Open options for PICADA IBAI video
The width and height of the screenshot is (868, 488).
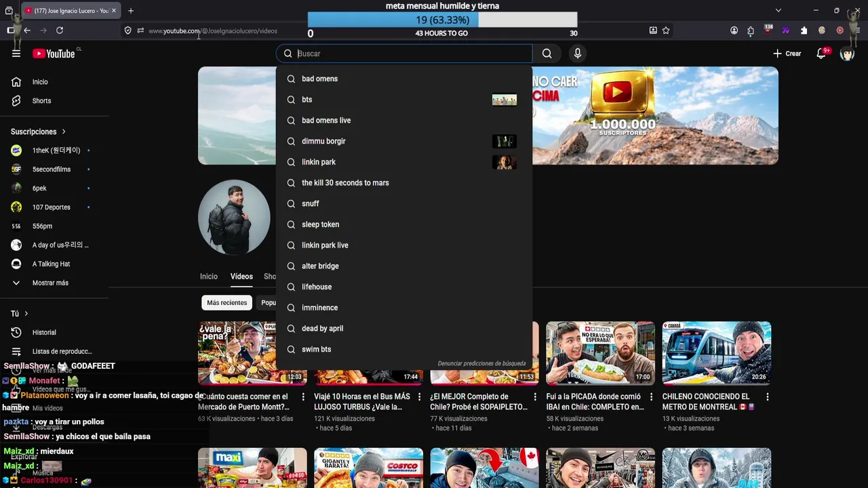651,396
